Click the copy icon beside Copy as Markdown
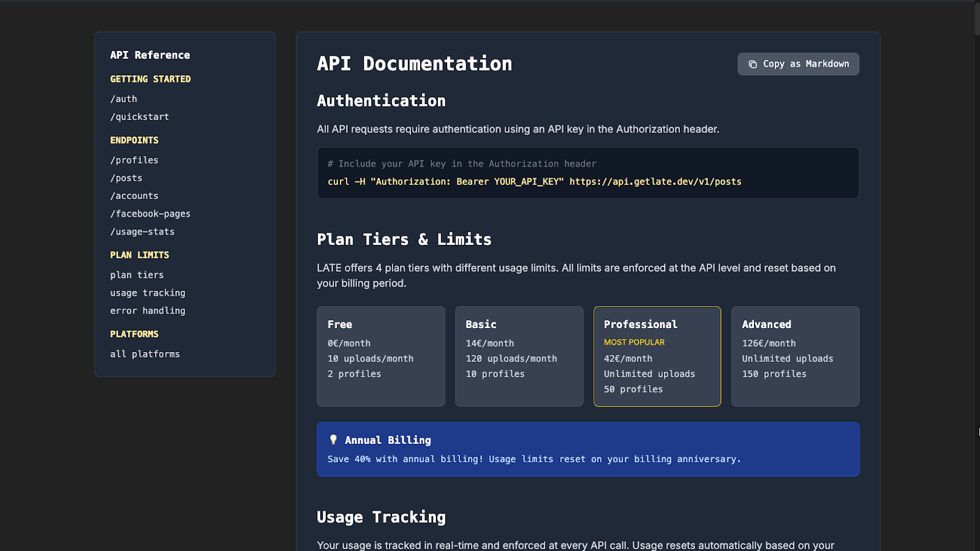Screen dimensions: 980x551 [752, 64]
